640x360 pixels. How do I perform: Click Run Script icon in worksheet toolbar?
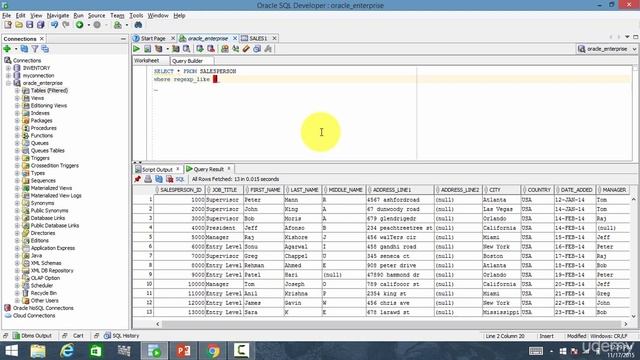(147, 49)
